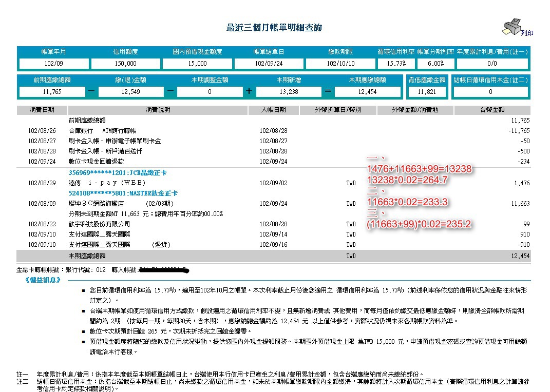The image size is (550, 392).
Task: Select the 本期新增 value 13,238
Action: pyautogui.click(x=289, y=92)
